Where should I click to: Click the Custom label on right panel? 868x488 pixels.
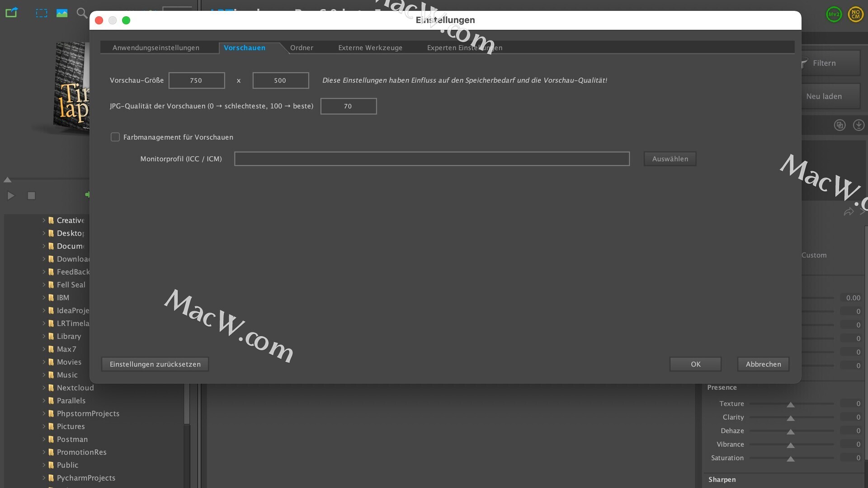(814, 255)
